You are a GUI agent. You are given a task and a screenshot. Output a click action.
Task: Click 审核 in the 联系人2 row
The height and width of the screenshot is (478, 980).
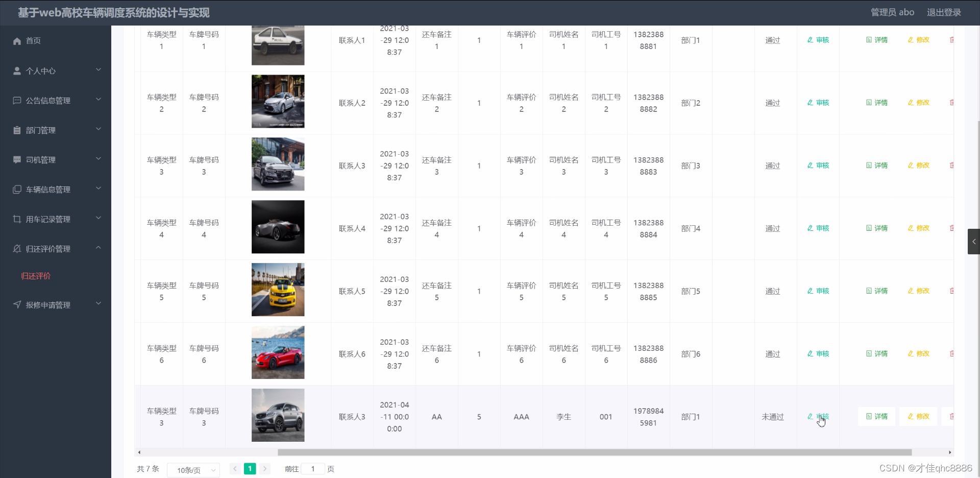(818, 103)
